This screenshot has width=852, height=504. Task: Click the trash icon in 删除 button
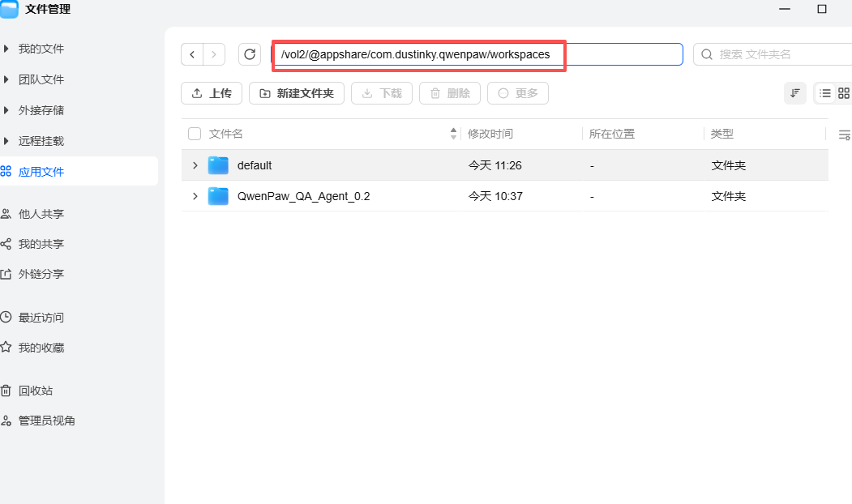[x=435, y=93]
